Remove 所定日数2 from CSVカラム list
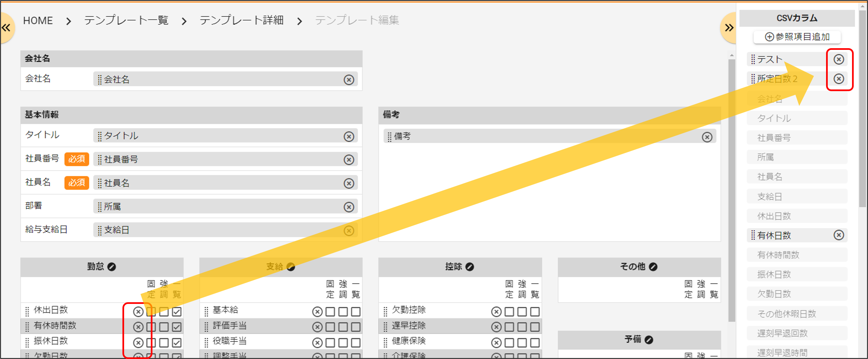Image resolution: width=868 pixels, height=359 pixels. click(x=839, y=79)
